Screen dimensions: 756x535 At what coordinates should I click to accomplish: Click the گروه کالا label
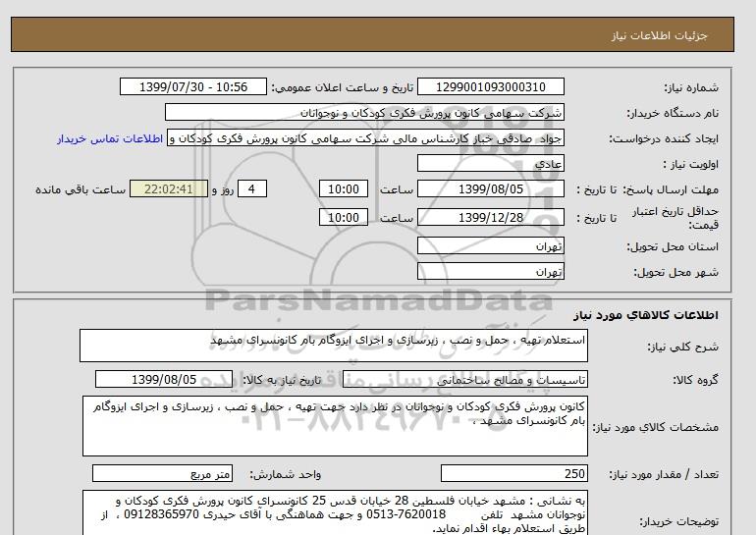696,380
